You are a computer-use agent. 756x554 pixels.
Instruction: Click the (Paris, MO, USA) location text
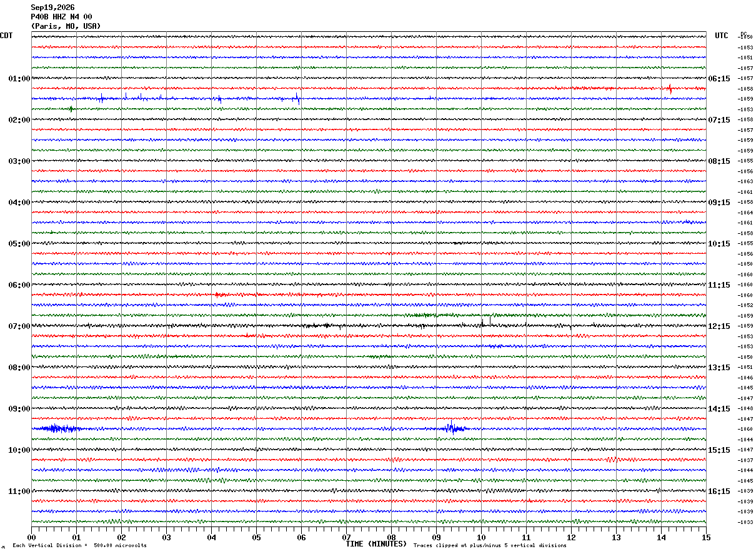coord(66,26)
